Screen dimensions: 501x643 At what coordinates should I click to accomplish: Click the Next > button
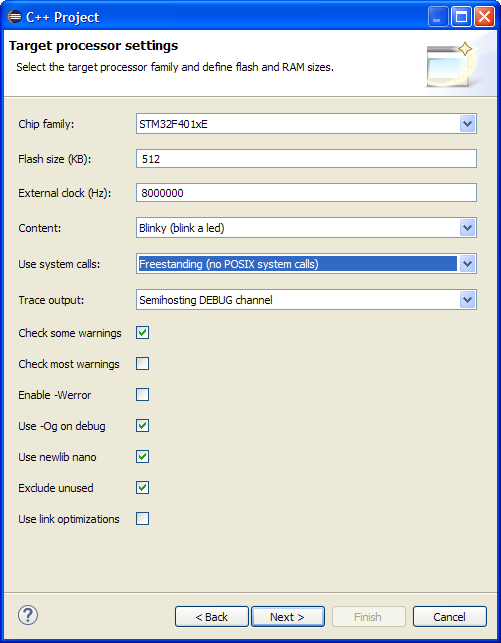[287, 617]
